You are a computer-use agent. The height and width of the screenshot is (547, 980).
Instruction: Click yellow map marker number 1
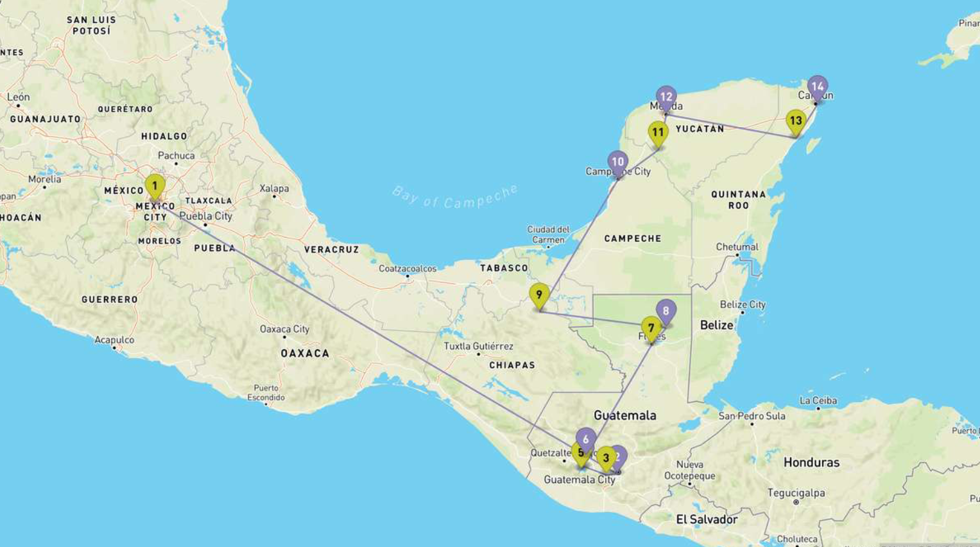pos(155,186)
